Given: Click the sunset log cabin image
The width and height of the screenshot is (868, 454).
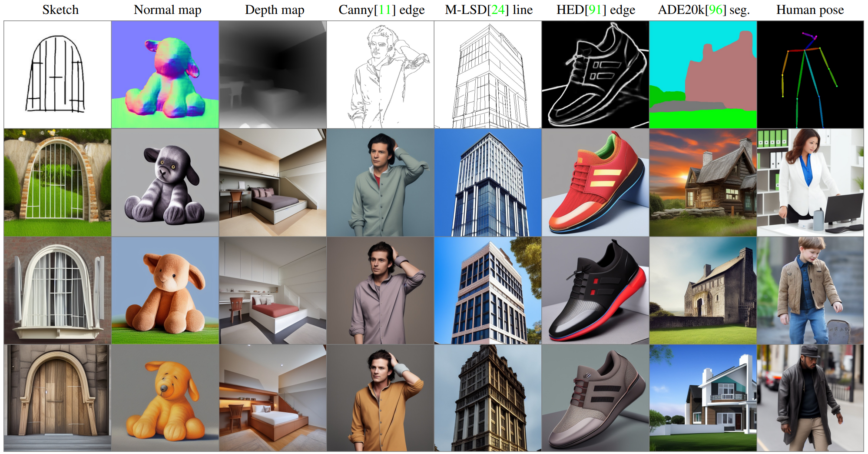Looking at the screenshot, I should pyautogui.click(x=703, y=183).
